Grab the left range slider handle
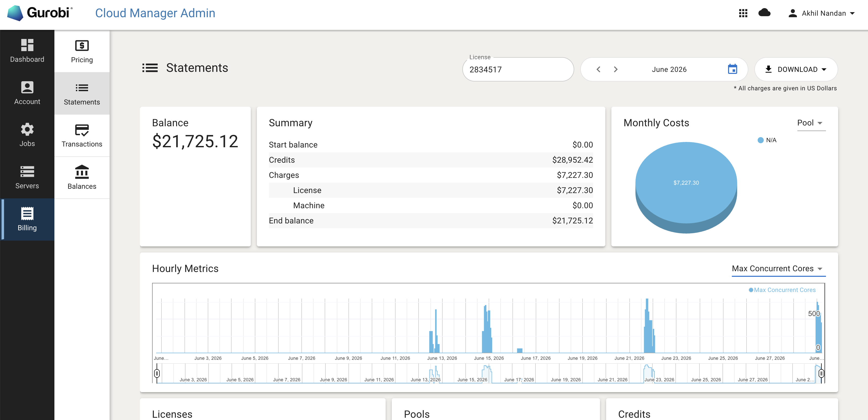 click(157, 373)
